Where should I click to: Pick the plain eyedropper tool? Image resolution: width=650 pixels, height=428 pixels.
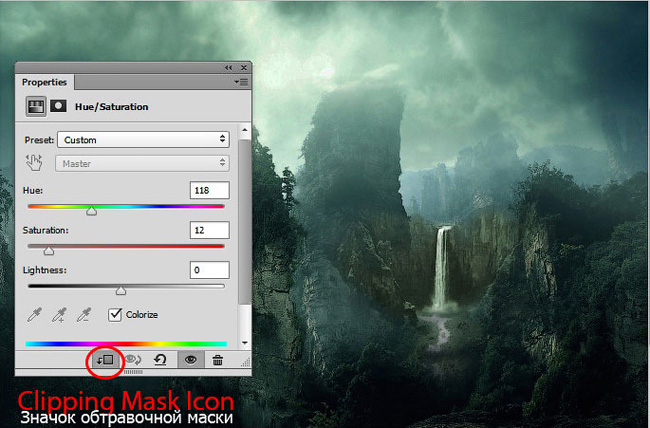tap(34, 315)
